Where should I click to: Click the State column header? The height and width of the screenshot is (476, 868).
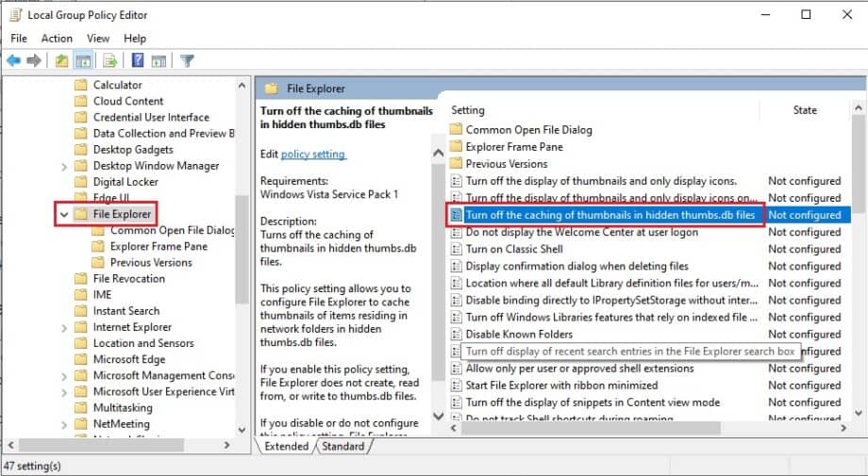805,110
